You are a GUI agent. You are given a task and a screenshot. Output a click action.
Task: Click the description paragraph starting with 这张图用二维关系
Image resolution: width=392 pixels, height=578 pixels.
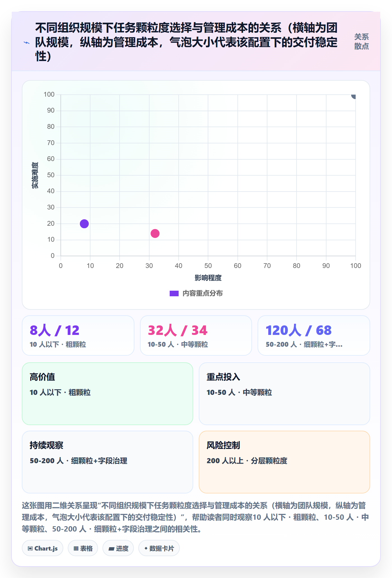[x=195, y=517]
